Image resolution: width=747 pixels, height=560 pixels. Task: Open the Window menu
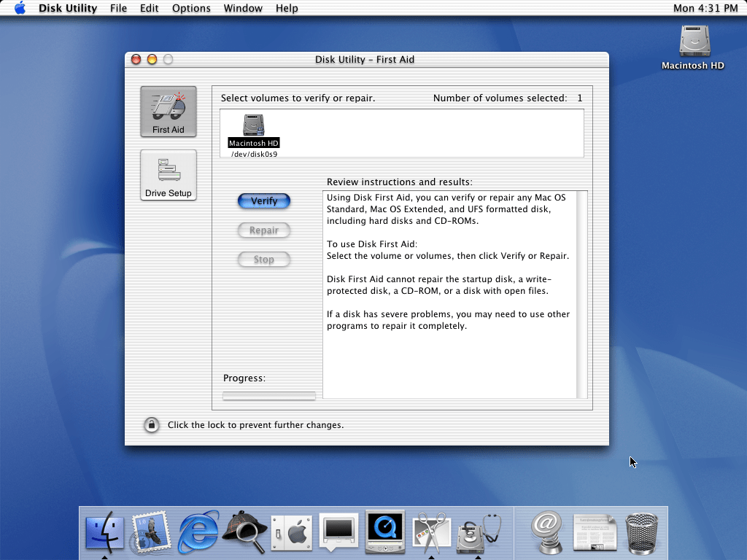[x=243, y=8]
